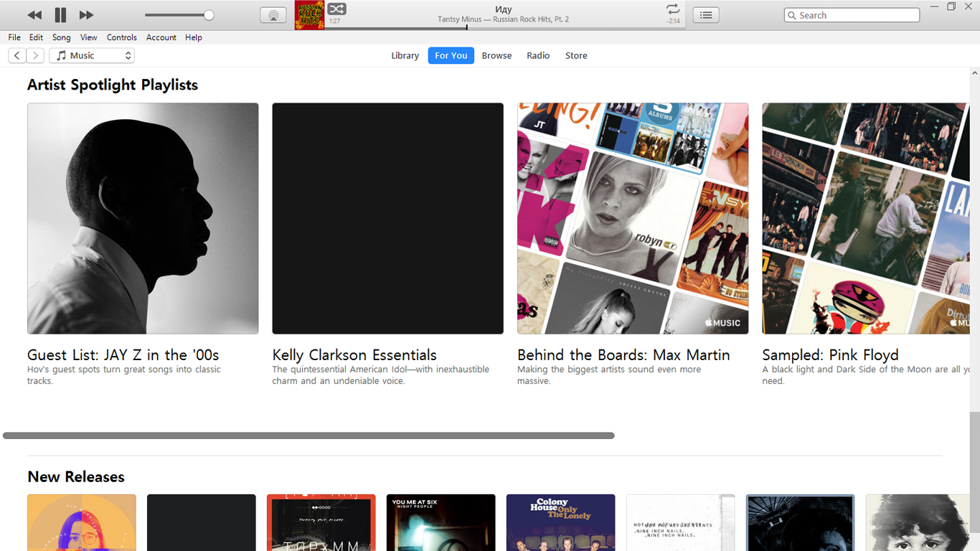Open the Nine Inch Nails white album cover
Screen dimensions: 980x551
[x=680, y=522]
